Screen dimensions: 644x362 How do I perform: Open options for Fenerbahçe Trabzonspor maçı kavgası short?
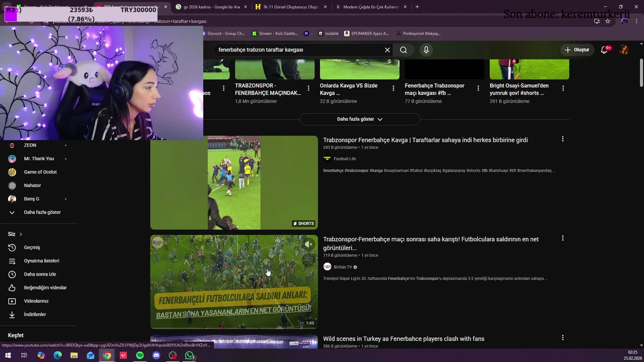point(478,88)
